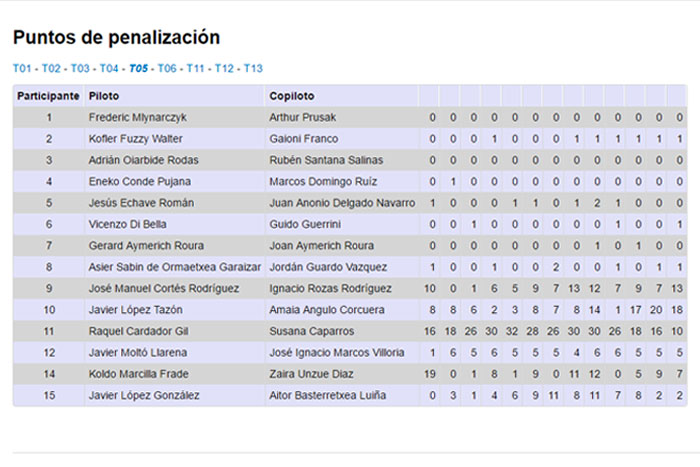
Task: Go to the T03 results link
Action: [80, 69]
